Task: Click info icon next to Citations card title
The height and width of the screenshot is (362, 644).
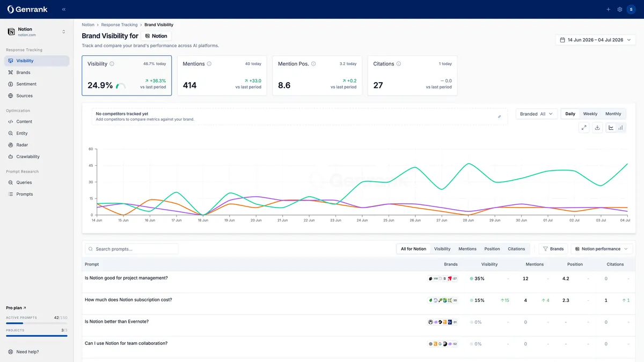Action: coord(399,64)
